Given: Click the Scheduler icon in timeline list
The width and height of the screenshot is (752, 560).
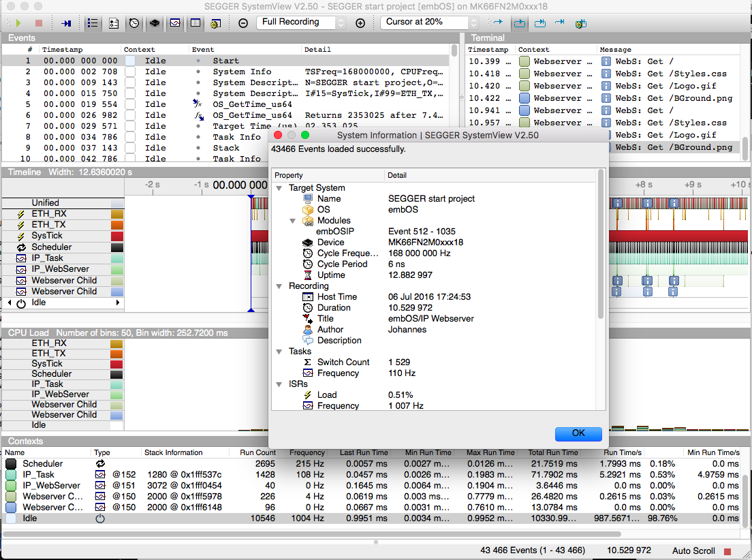Looking at the screenshot, I should click(x=20, y=247).
